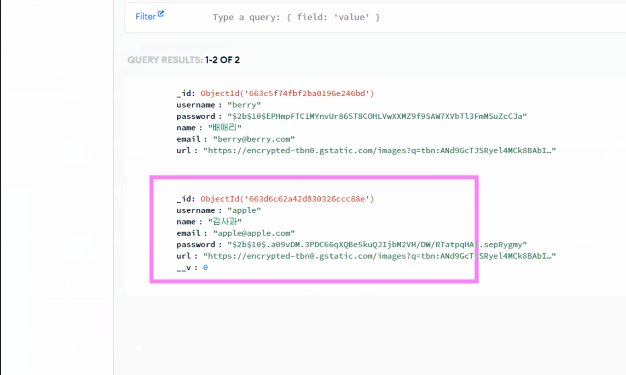Select the username value "apple"

point(244,210)
